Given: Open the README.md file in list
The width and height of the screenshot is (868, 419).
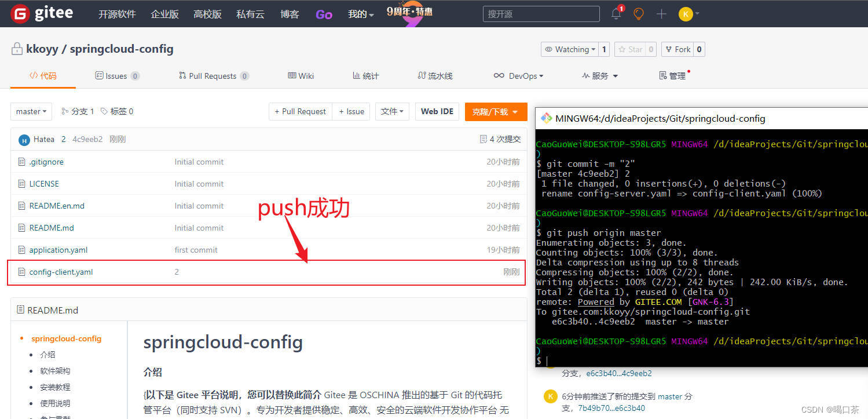Looking at the screenshot, I should point(52,228).
